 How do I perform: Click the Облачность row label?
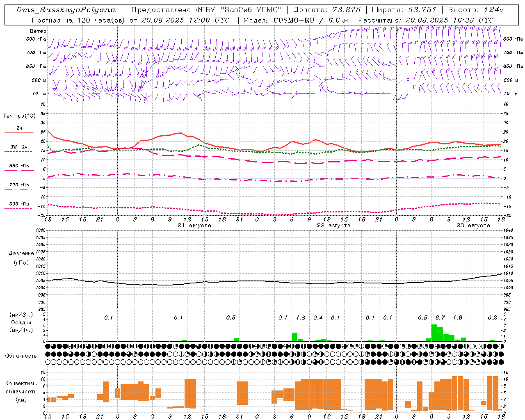click(x=21, y=356)
